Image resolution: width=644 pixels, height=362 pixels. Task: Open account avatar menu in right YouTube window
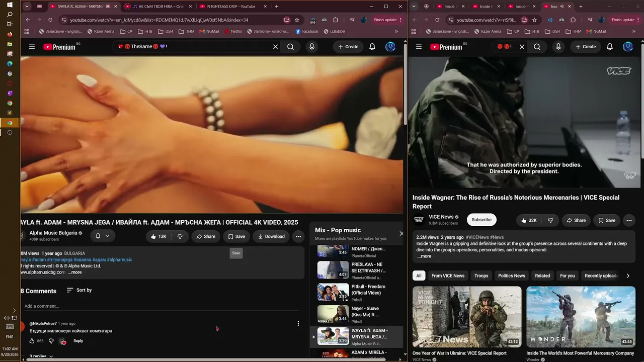[x=628, y=47]
